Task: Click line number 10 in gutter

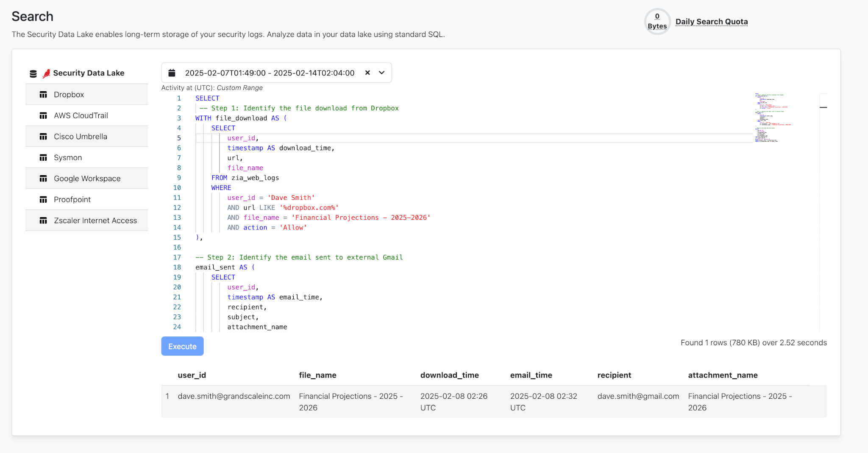Action: pyautogui.click(x=177, y=188)
